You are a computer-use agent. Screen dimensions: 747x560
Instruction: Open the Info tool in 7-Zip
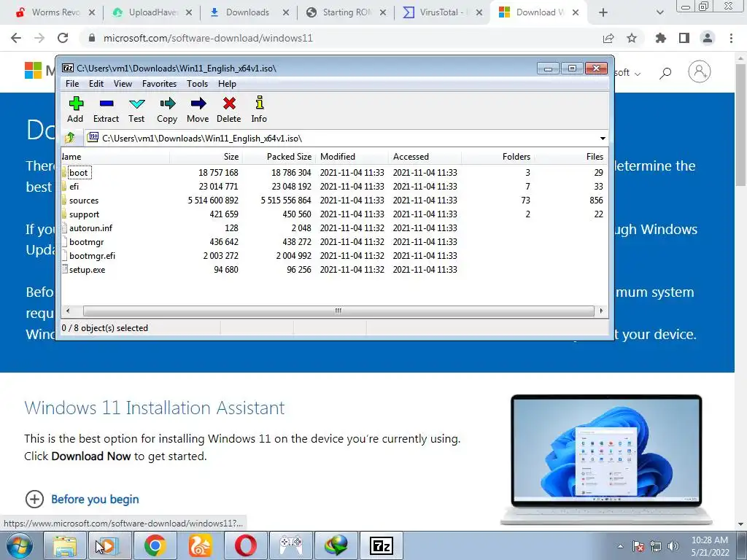click(x=259, y=109)
